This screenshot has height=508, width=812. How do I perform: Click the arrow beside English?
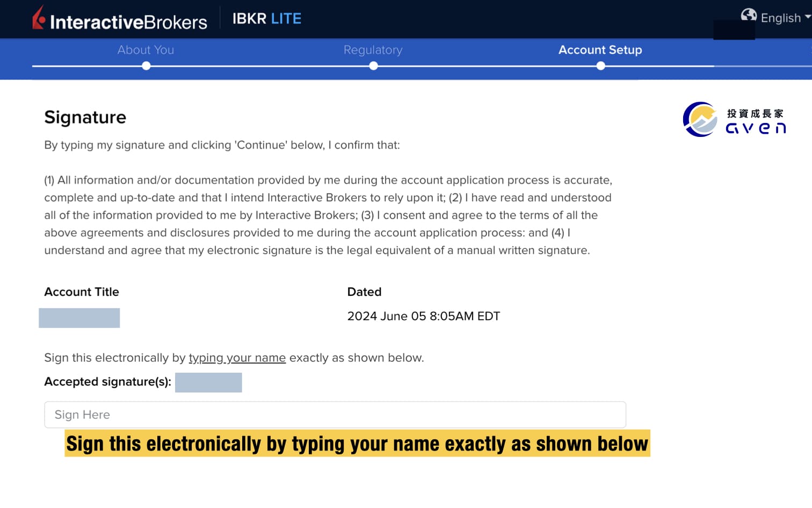tap(807, 17)
